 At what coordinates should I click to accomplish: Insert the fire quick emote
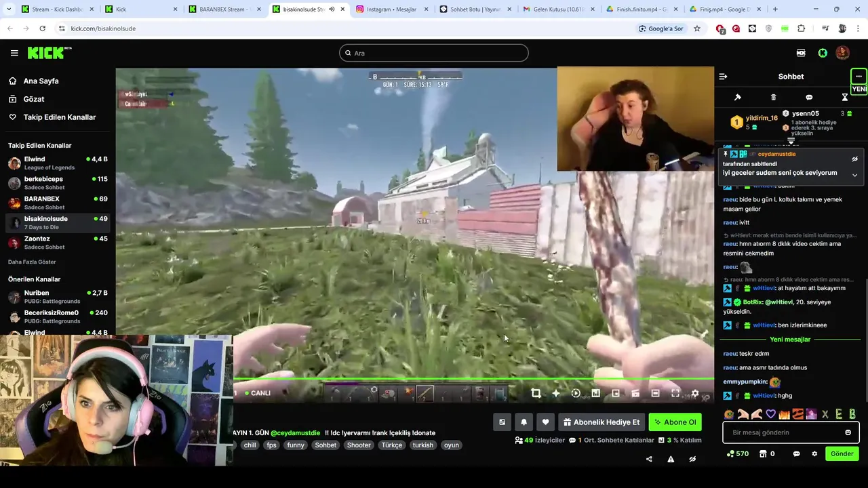click(x=784, y=414)
